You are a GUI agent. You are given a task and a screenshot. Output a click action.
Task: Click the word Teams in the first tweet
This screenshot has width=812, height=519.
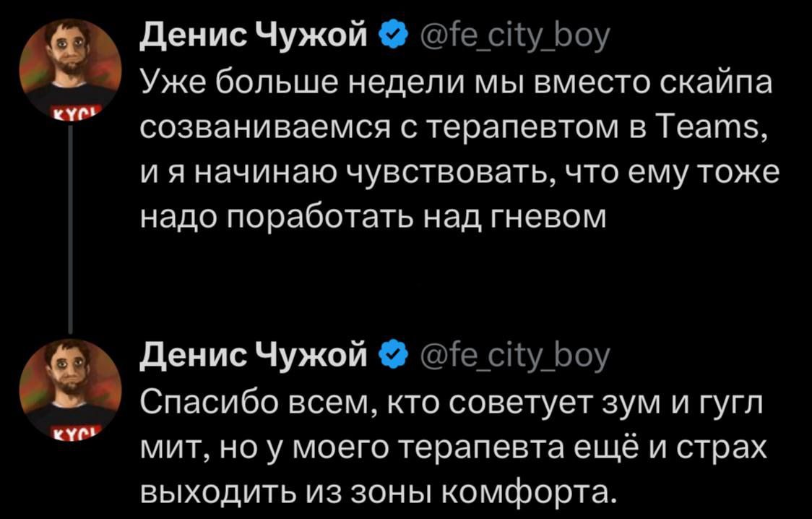click(x=707, y=127)
